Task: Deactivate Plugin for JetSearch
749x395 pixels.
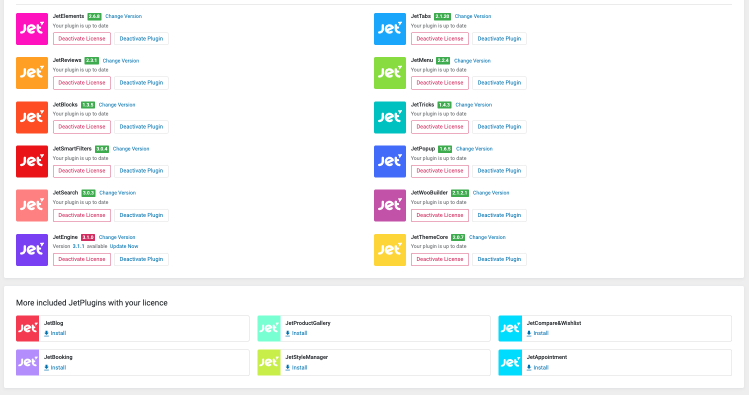Action: tap(141, 215)
